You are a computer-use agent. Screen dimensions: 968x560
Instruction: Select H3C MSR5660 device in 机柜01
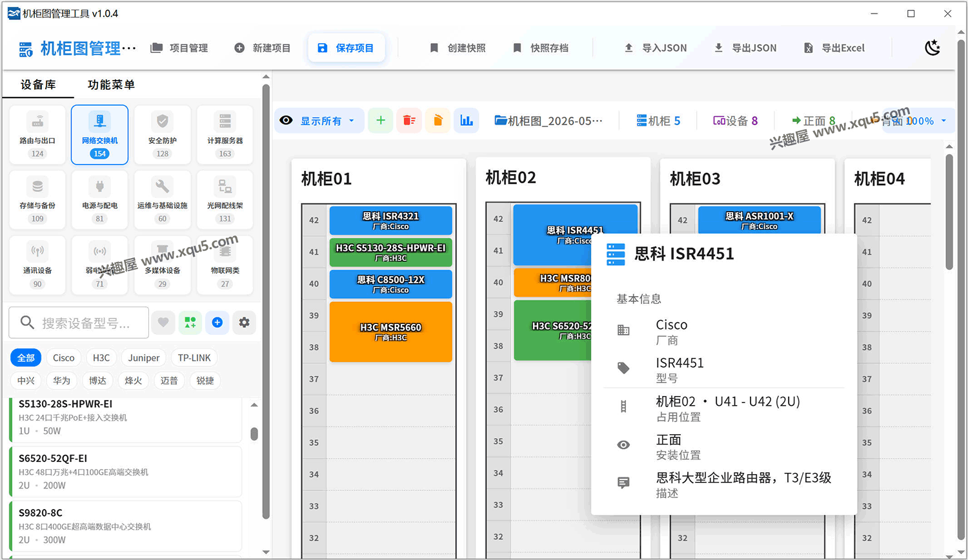pyautogui.click(x=390, y=332)
